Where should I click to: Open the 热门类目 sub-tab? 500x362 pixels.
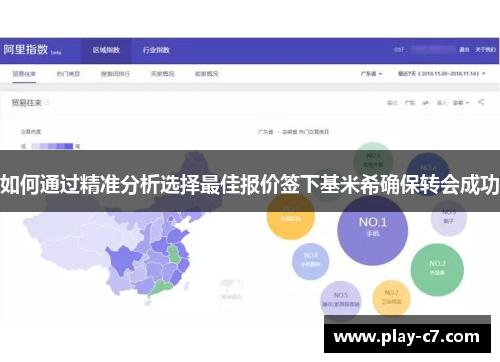pos(68,74)
